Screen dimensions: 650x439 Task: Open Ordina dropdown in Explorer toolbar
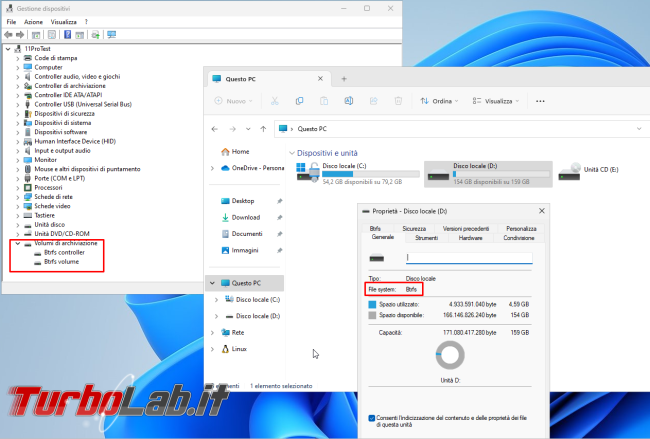[x=439, y=101]
